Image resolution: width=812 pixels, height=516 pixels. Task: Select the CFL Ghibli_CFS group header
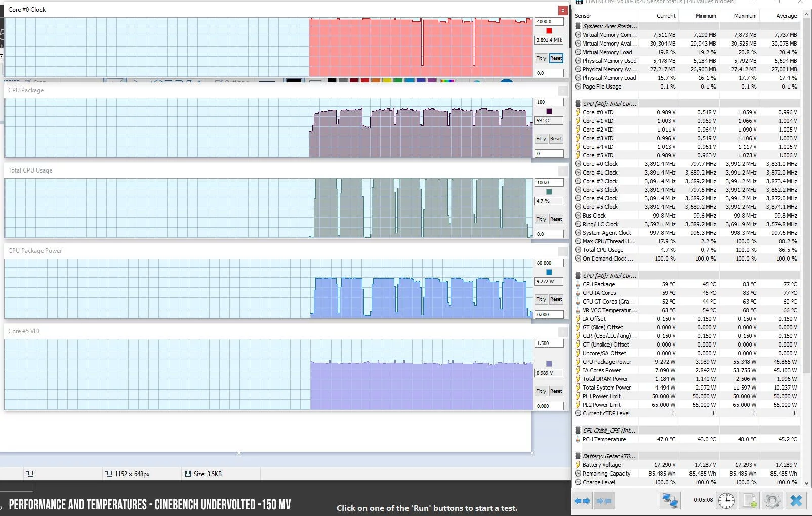pyautogui.click(x=609, y=431)
